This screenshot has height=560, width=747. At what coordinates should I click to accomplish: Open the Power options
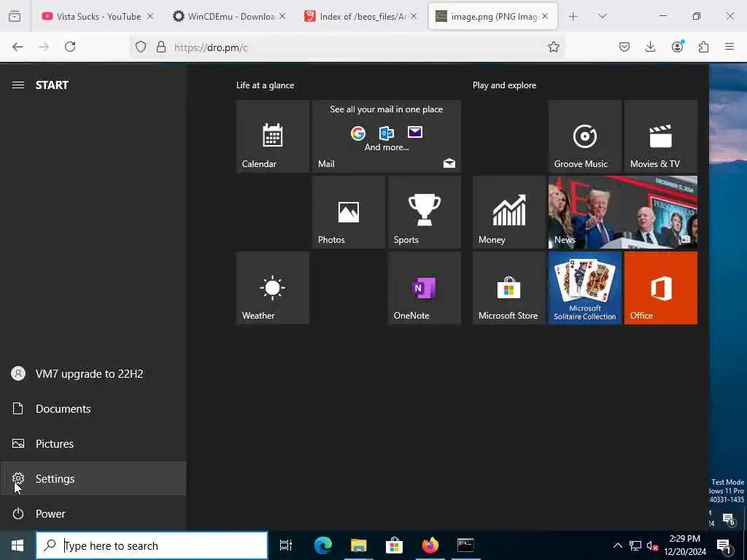coord(93,513)
